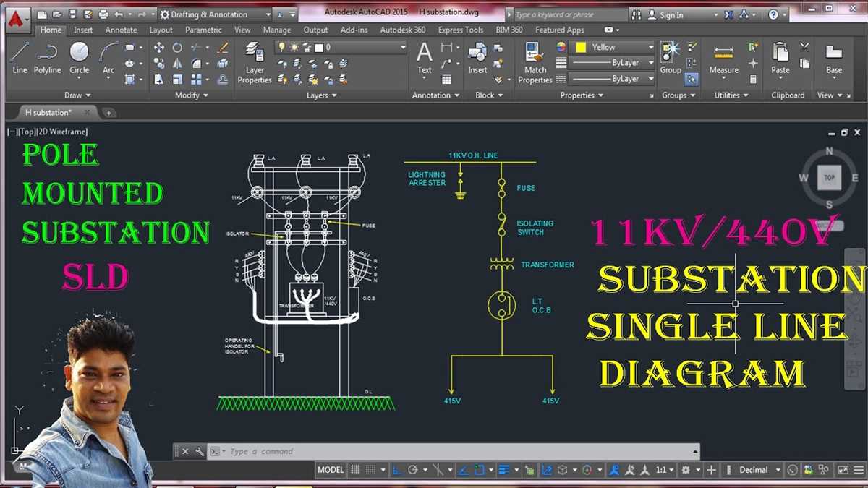Switch to the Insert ribbon tab
Image resolution: width=868 pixels, height=488 pixels.
click(x=83, y=30)
